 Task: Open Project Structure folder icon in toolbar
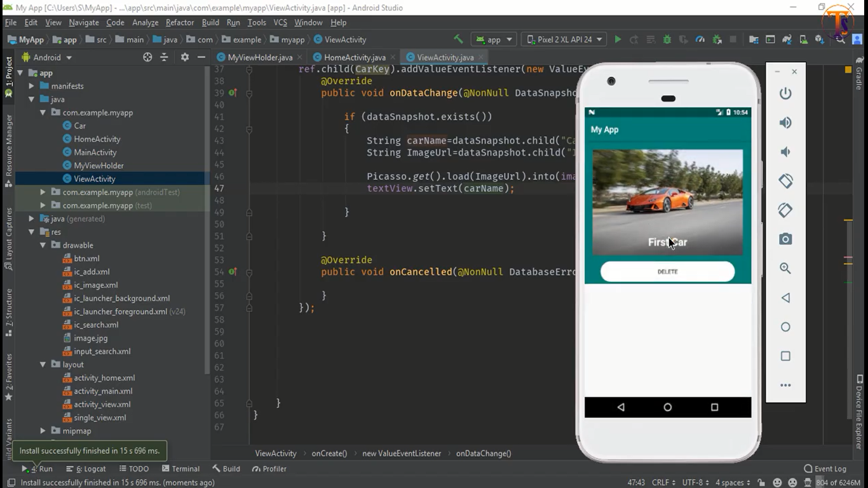coord(754,39)
